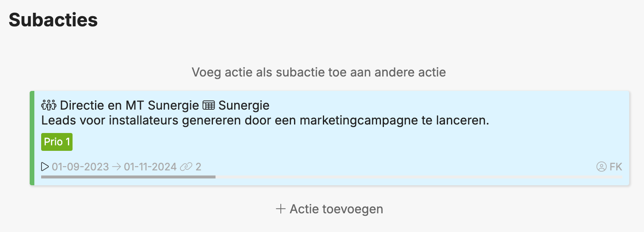Click the FK assignee initials
This screenshot has height=232, width=644.
(616, 167)
